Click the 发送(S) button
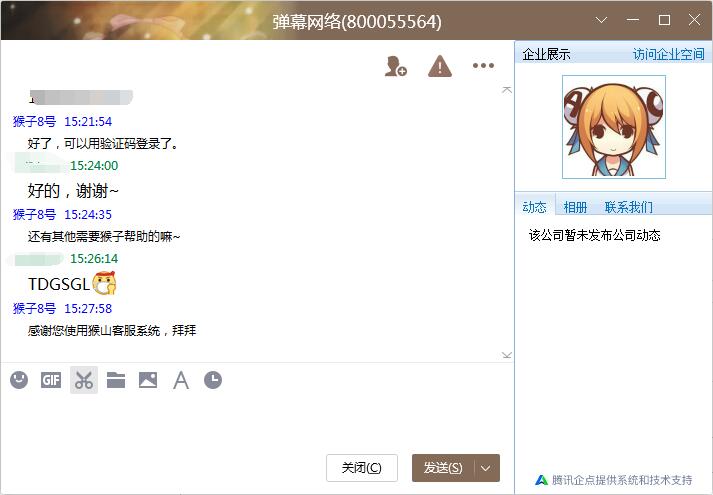Viewport: 713px width, 495px height. pos(443,468)
